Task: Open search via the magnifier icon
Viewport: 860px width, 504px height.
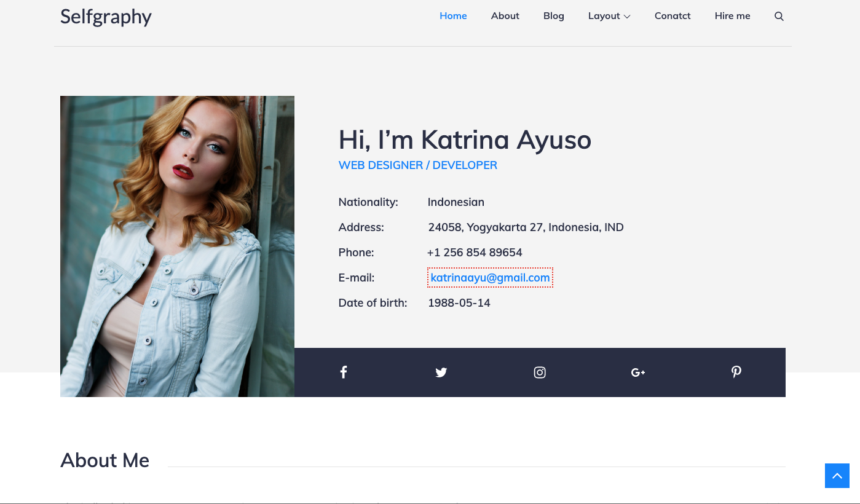Action: tap(779, 17)
